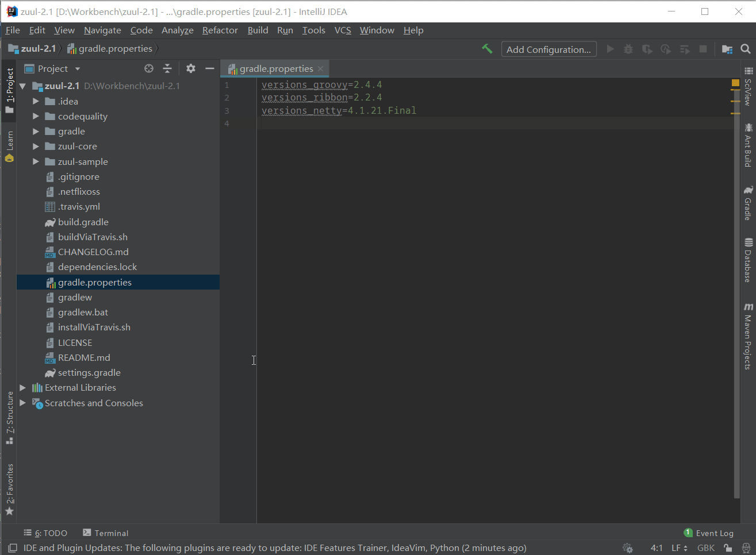Screen dimensions: 756x555
Task: Click the inspector icon in status bar
Action: click(x=746, y=548)
